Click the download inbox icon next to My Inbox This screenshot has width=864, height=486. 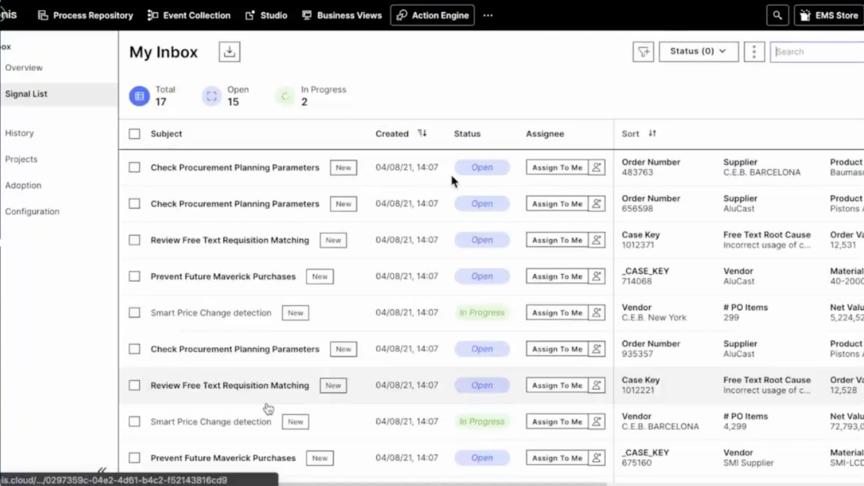pyautogui.click(x=229, y=52)
